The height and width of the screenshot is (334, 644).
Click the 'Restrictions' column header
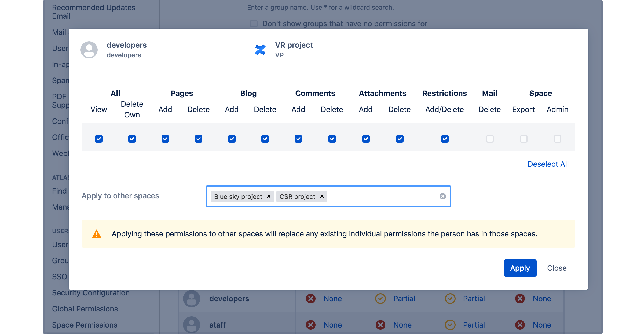coord(445,93)
